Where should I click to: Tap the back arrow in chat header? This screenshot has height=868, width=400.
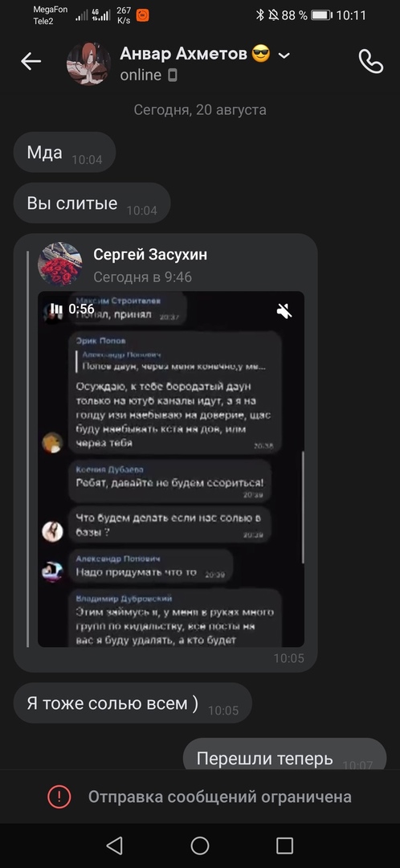point(31,61)
